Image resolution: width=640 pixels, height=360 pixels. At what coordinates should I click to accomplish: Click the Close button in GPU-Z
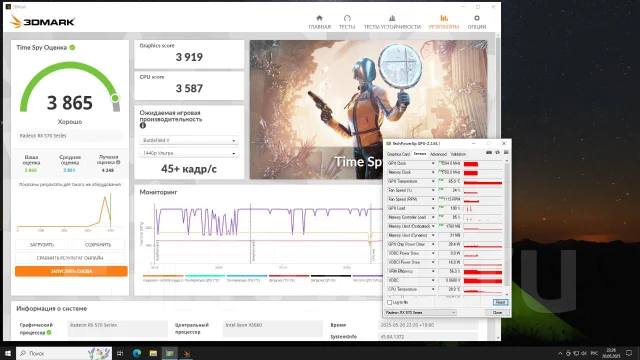point(497,312)
